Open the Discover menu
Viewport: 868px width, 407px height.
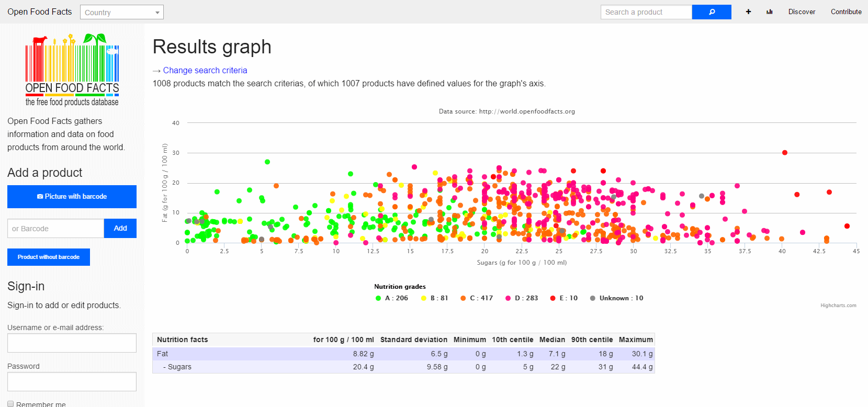(x=802, y=12)
